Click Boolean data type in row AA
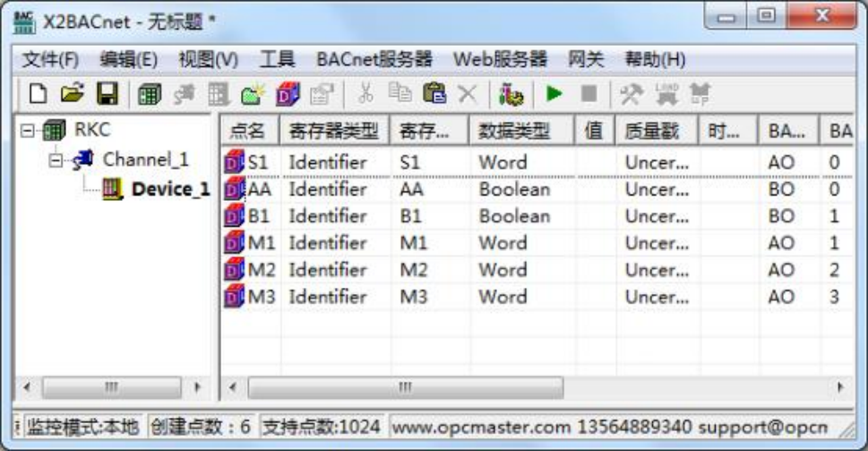The width and height of the screenshot is (868, 451). pos(515,189)
